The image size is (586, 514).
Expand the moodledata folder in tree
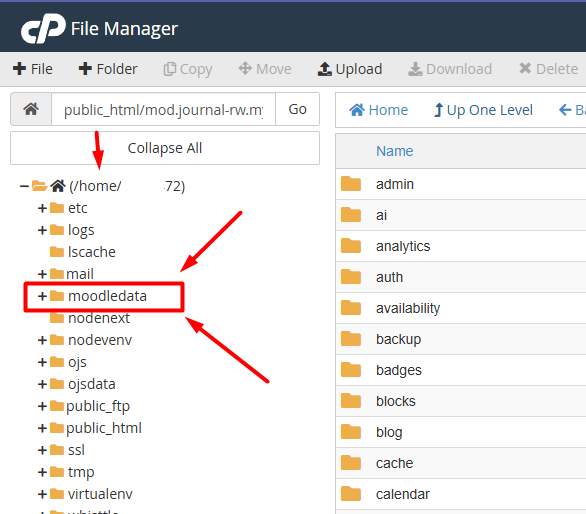point(42,296)
